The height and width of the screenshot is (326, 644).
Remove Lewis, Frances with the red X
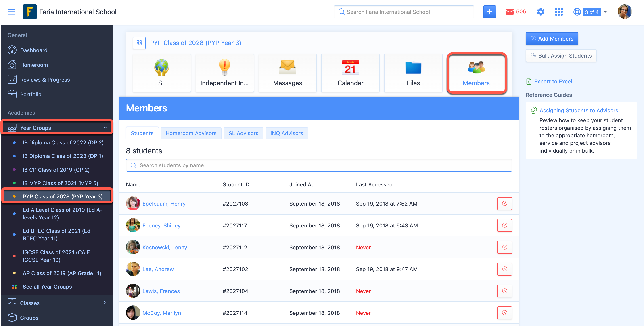[x=504, y=291]
